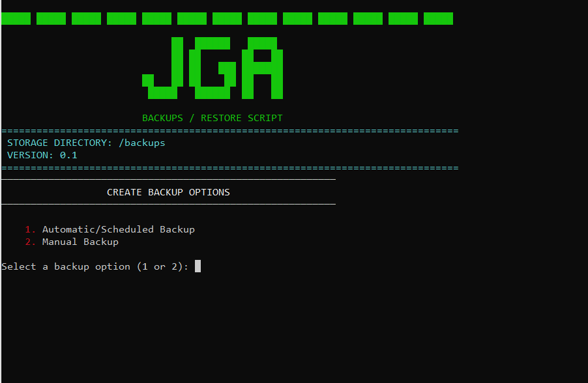This screenshot has width=588, height=383.
Task: Click the word RESTORE in the green subtitle
Action: point(221,118)
